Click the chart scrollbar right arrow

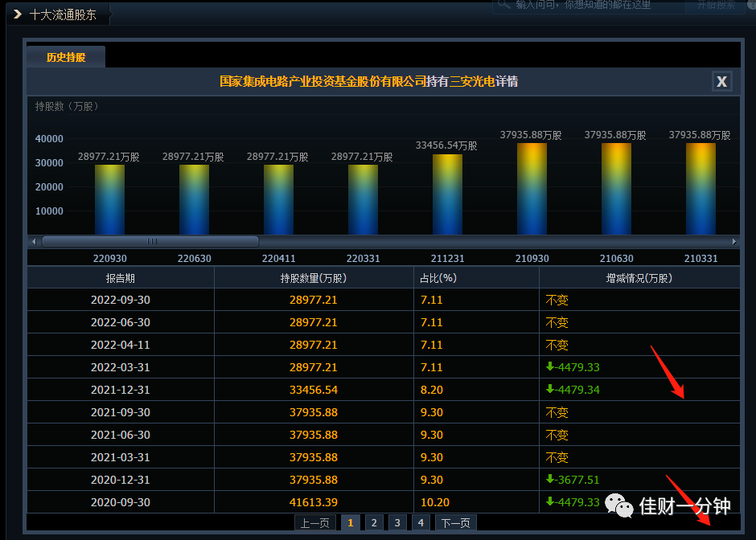click(733, 241)
